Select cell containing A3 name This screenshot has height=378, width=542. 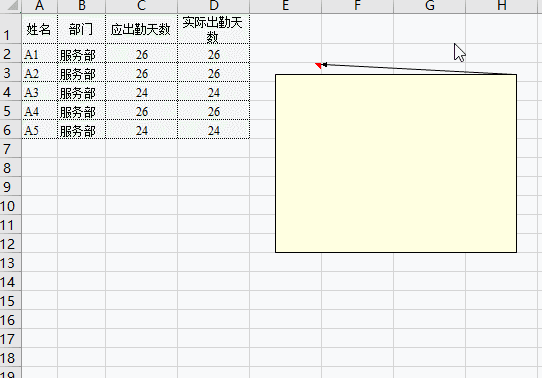(x=39, y=91)
